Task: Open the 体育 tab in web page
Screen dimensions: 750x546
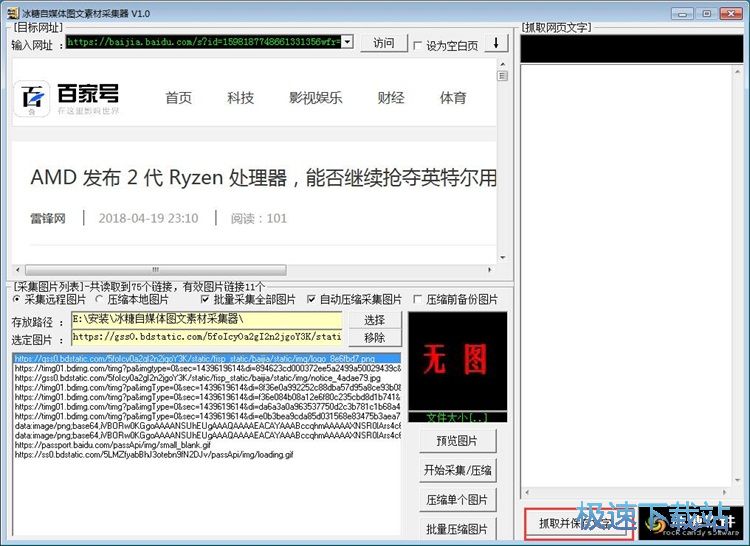Action: point(453,98)
